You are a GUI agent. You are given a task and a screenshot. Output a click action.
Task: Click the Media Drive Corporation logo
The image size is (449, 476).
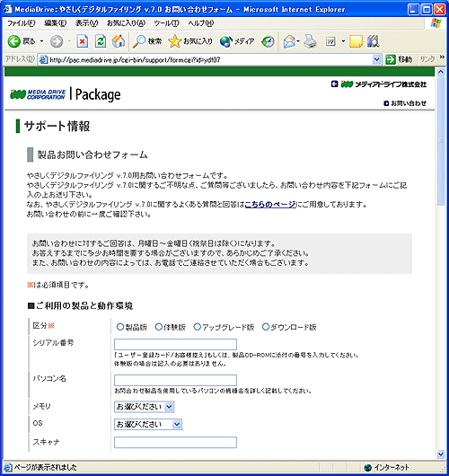(x=38, y=94)
